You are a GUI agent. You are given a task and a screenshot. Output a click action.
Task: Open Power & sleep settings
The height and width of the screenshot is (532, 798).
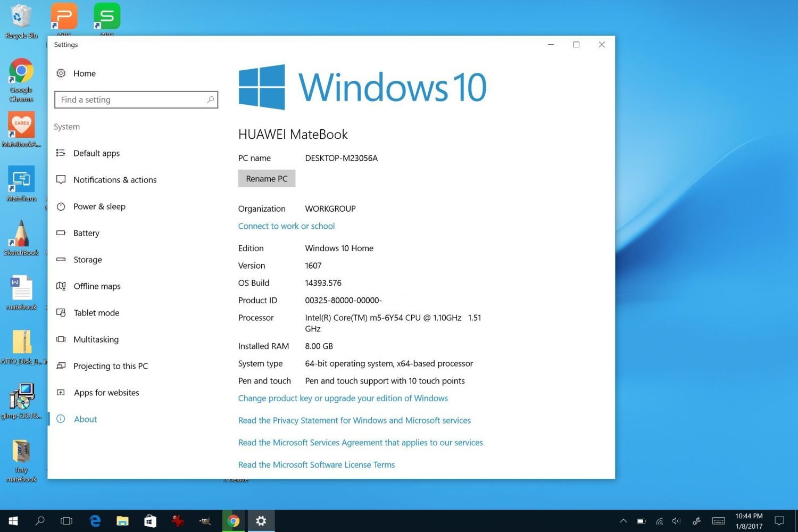99,206
